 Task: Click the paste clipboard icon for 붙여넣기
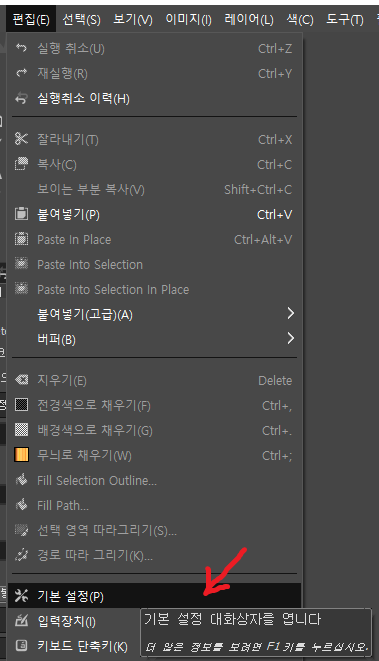coord(21,214)
